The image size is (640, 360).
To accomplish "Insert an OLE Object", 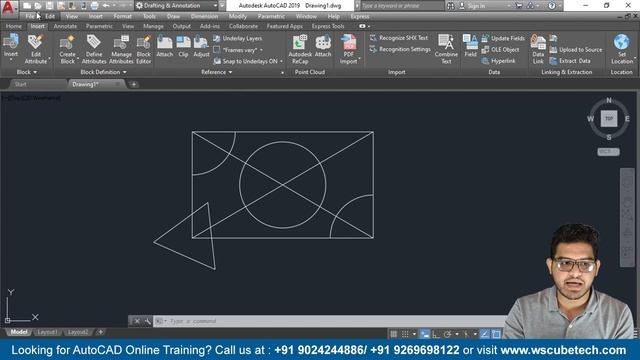I will tap(500, 49).
